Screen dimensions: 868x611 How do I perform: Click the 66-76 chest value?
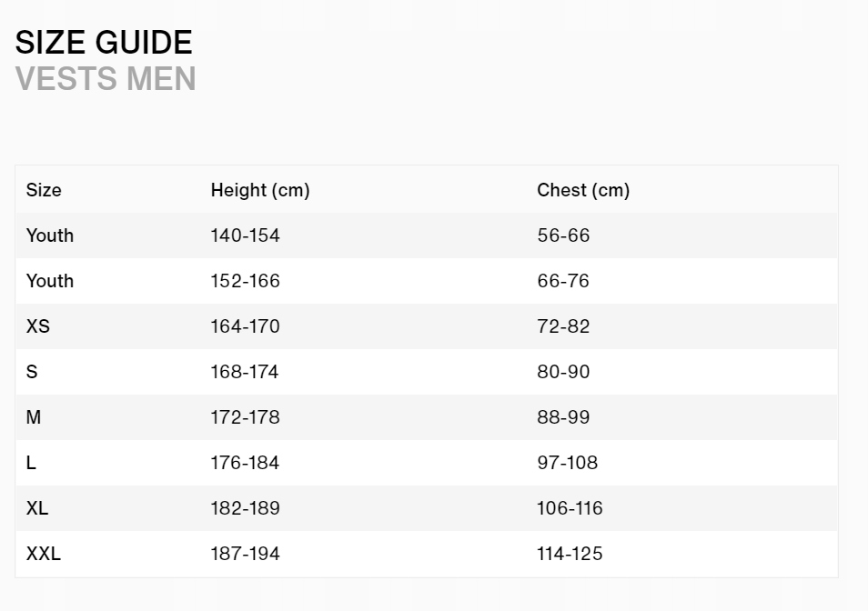[563, 281]
